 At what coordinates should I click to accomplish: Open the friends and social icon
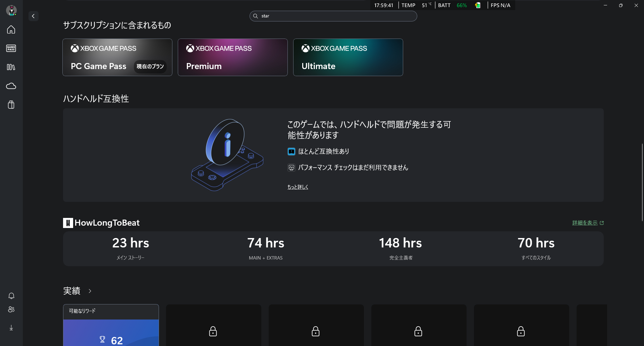click(11, 309)
